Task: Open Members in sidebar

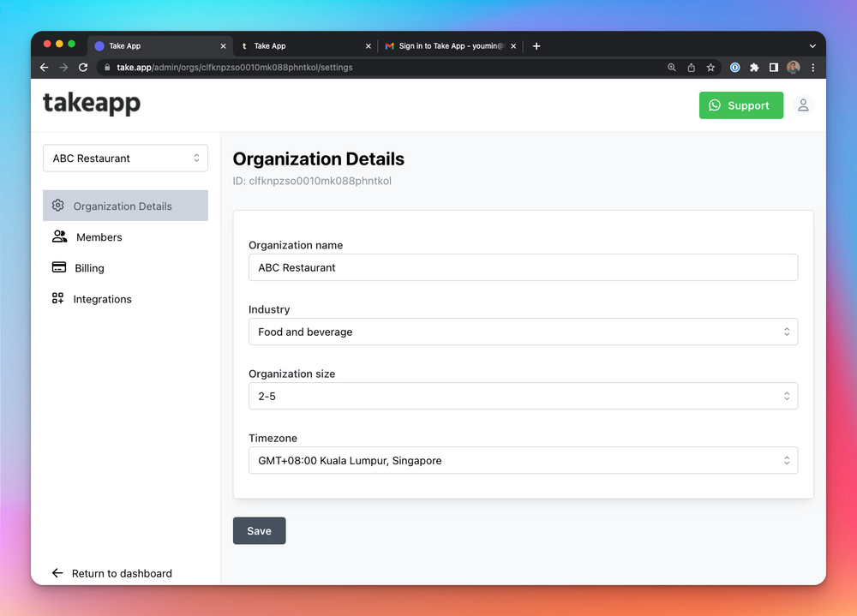Action: coord(126,236)
